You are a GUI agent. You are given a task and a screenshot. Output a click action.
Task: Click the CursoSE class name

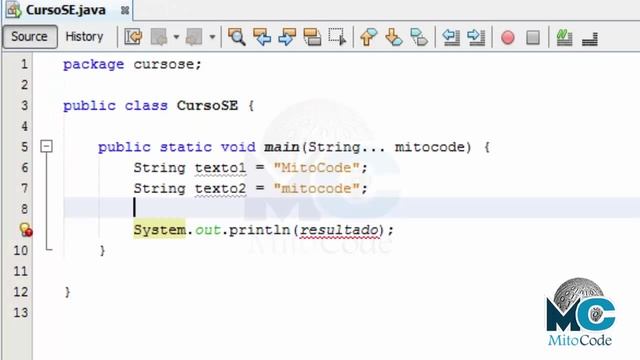click(x=207, y=106)
